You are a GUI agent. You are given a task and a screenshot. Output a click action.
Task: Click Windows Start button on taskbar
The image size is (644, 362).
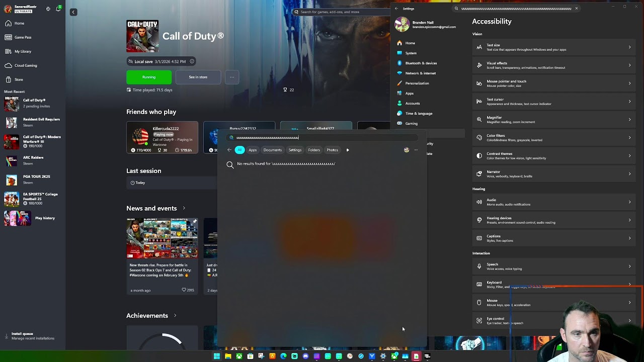coord(217,356)
